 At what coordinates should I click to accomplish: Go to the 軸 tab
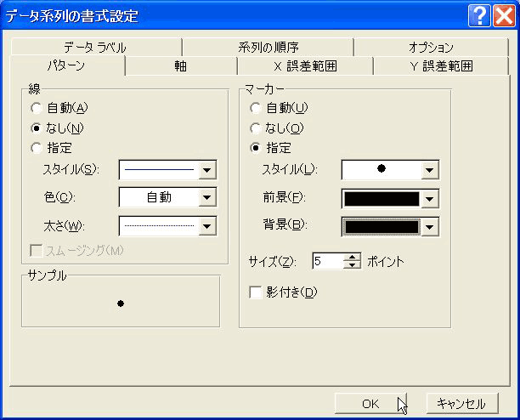point(181,65)
